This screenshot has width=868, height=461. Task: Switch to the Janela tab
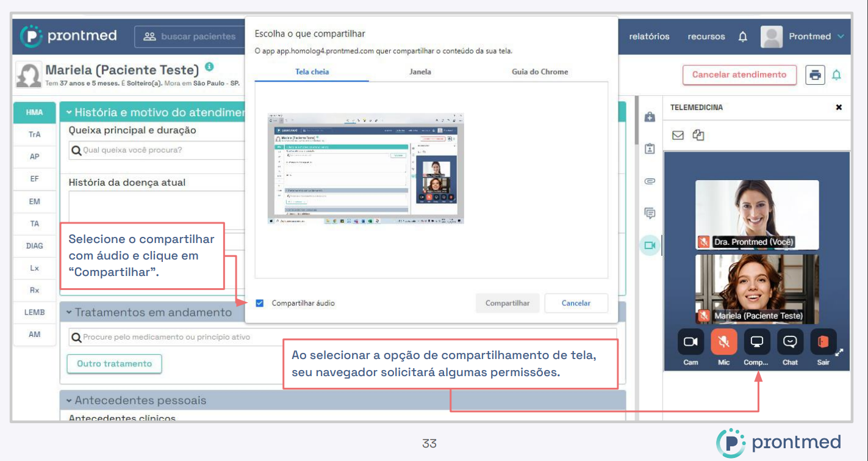pos(420,72)
